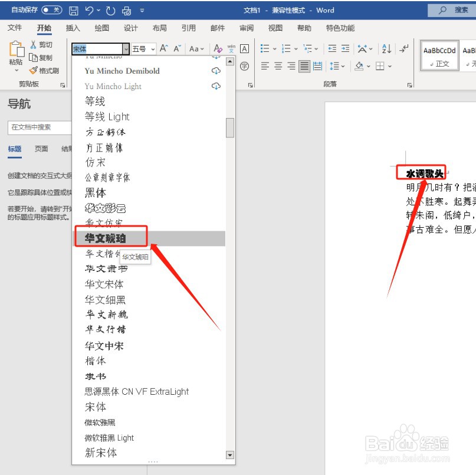Click the Search box in title bar
476x475 pixels.
[452, 11]
